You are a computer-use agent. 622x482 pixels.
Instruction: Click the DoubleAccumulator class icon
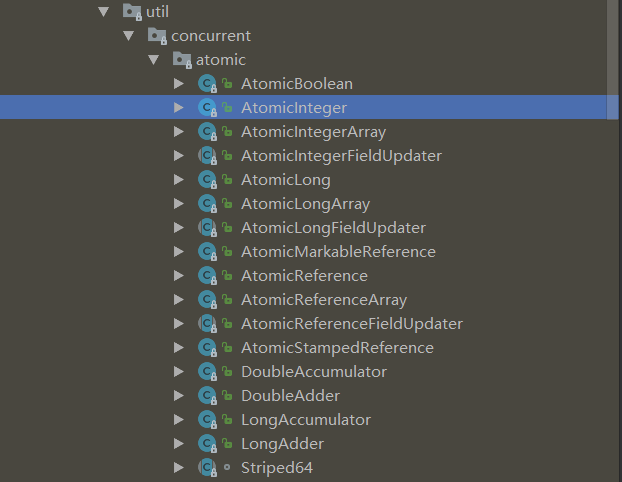click(x=207, y=372)
